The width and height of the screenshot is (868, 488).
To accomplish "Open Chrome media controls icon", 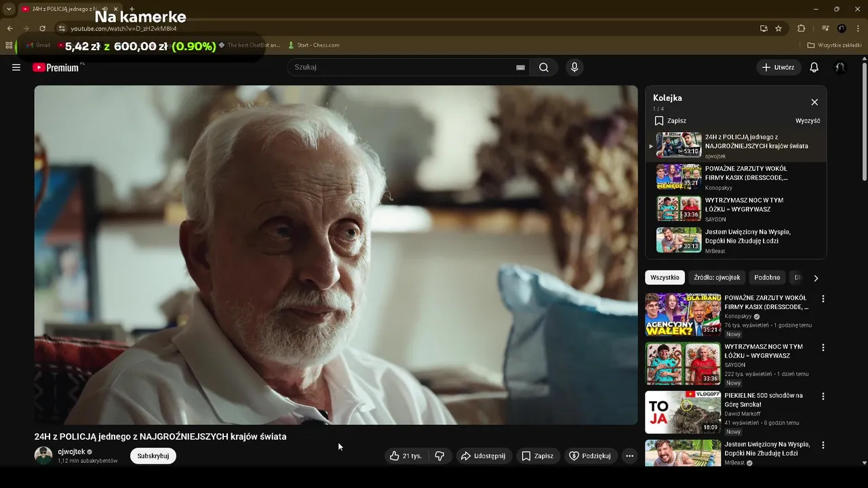I will coord(825,28).
